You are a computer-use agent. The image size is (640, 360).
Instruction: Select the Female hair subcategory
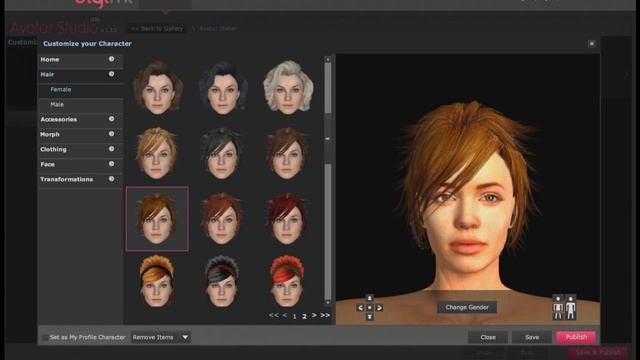click(x=80, y=89)
